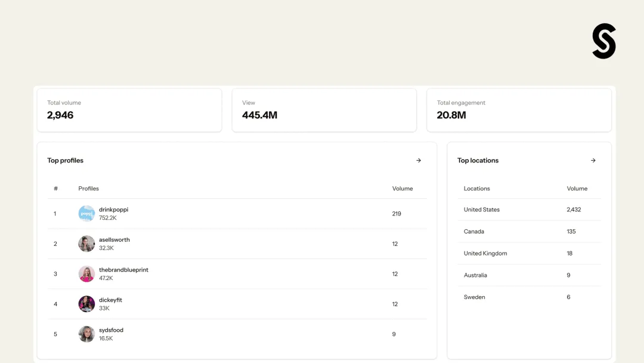The width and height of the screenshot is (644, 363).
Task: Select the Total volume card
Action: point(129,110)
